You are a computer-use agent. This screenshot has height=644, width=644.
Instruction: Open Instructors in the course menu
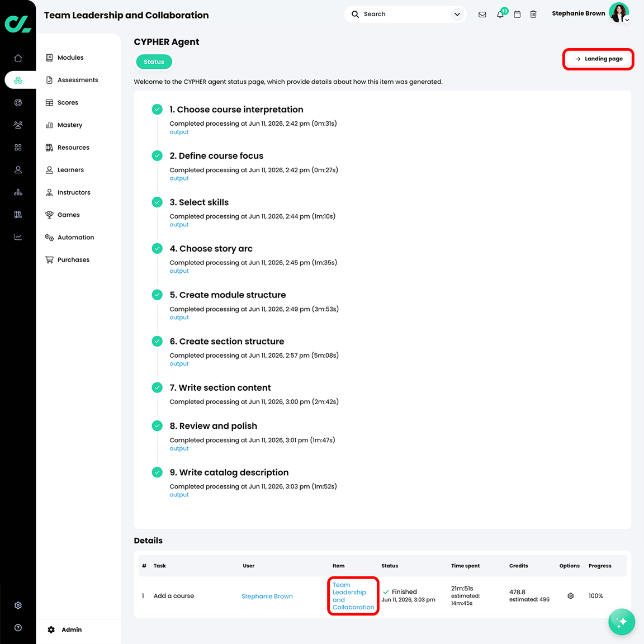(x=74, y=192)
